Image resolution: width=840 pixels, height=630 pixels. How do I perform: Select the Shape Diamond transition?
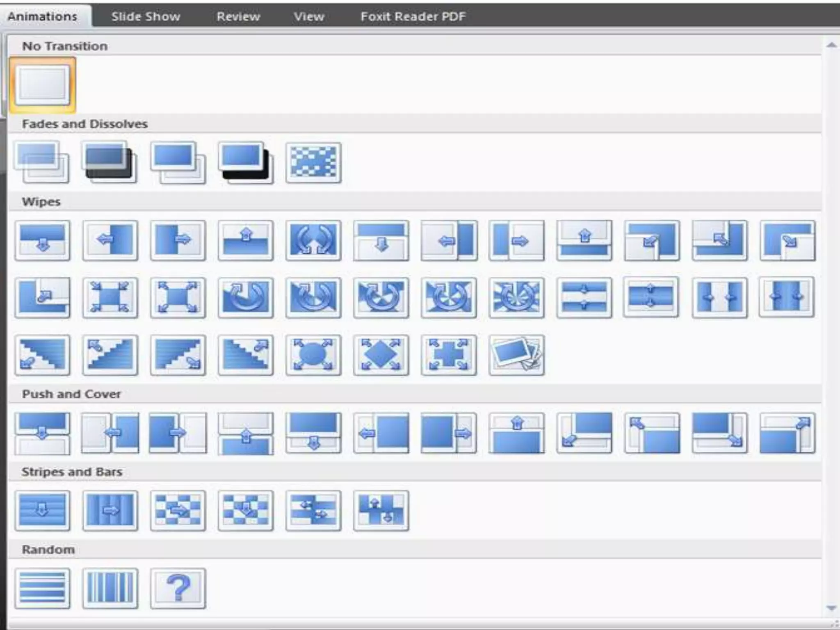coord(381,355)
